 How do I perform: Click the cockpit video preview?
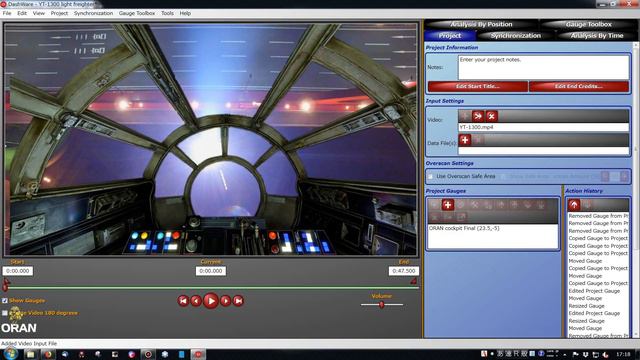tap(211, 139)
